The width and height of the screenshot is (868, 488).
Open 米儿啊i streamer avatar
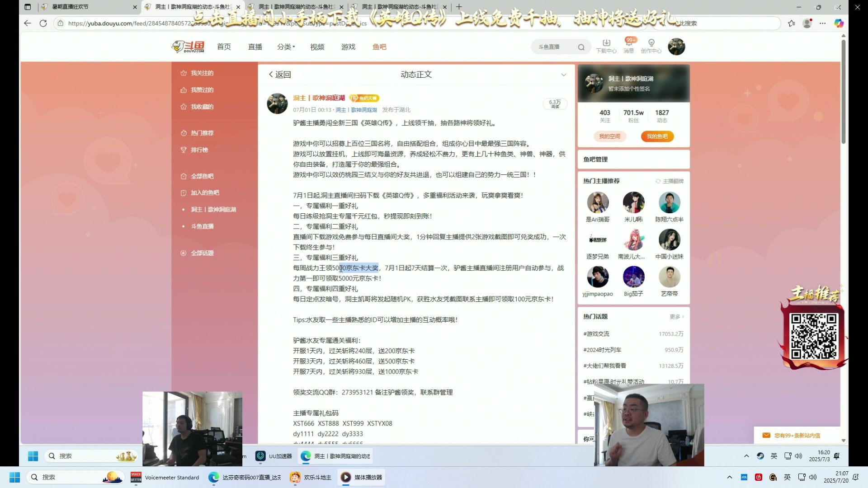(633, 202)
